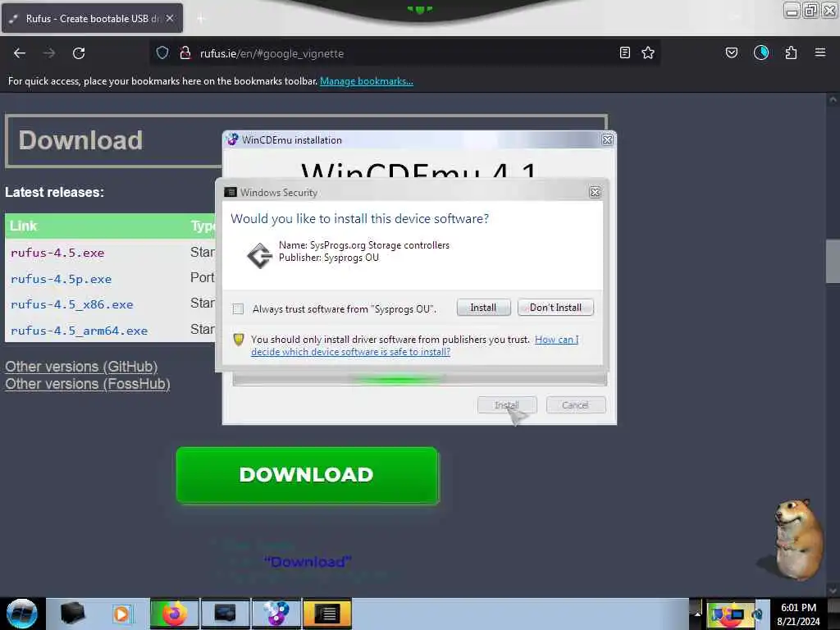Click Install in Windows Security dialog
This screenshot has width=840, height=630.
483,308
